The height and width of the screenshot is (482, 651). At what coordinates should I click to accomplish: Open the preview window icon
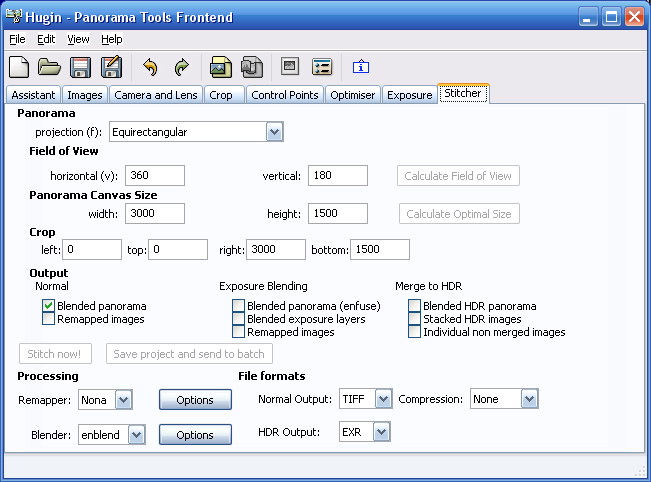point(290,66)
